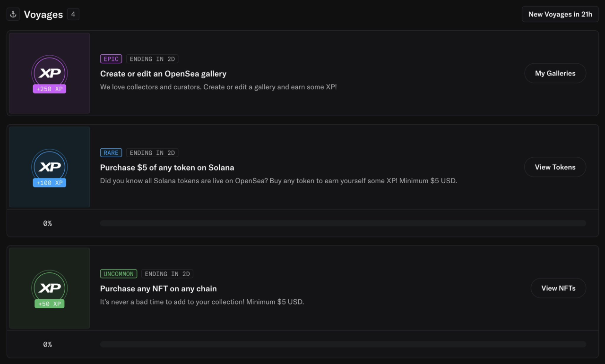The width and height of the screenshot is (605, 364).
Task: Click the anchor icon beside Voyages
Action: click(13, 14)
